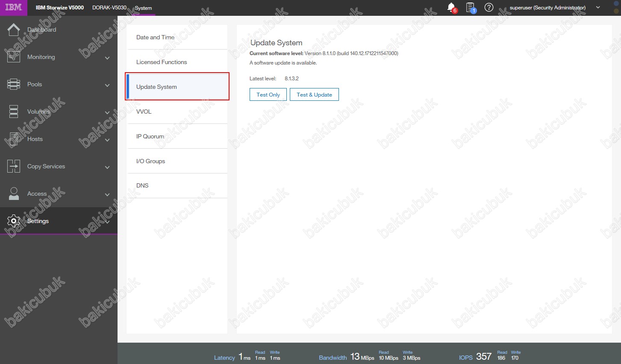Viewport: 621px width, 364px height.
Task: Click the IBM logo
Action: [x=14, y=7]
